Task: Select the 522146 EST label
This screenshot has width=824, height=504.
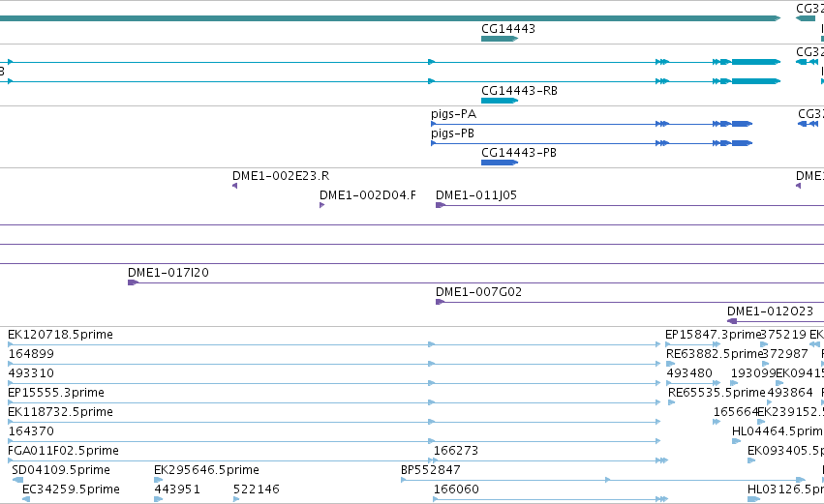Action: pyautogui.click(x=257, y=489)
